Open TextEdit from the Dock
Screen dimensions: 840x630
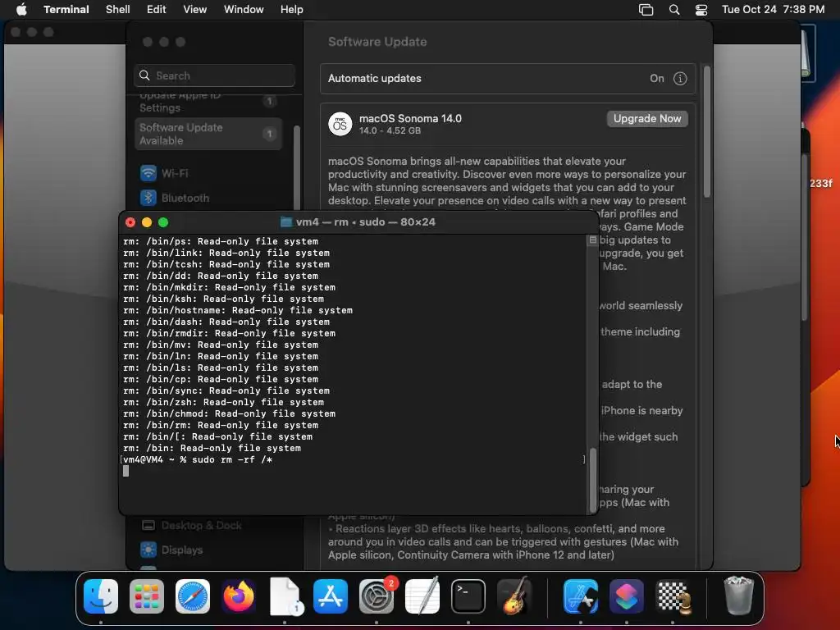pyautogui.click(x=422, y=596)
